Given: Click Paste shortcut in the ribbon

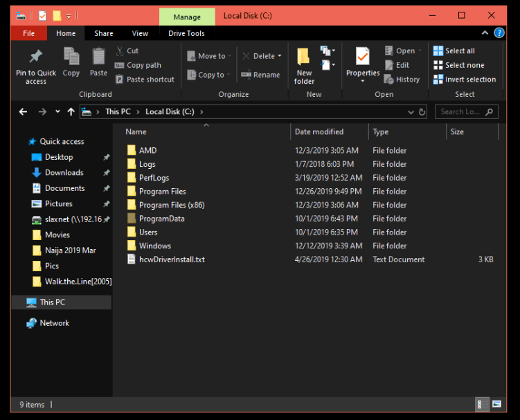Looking at the screenshot, I should [145, 80].
